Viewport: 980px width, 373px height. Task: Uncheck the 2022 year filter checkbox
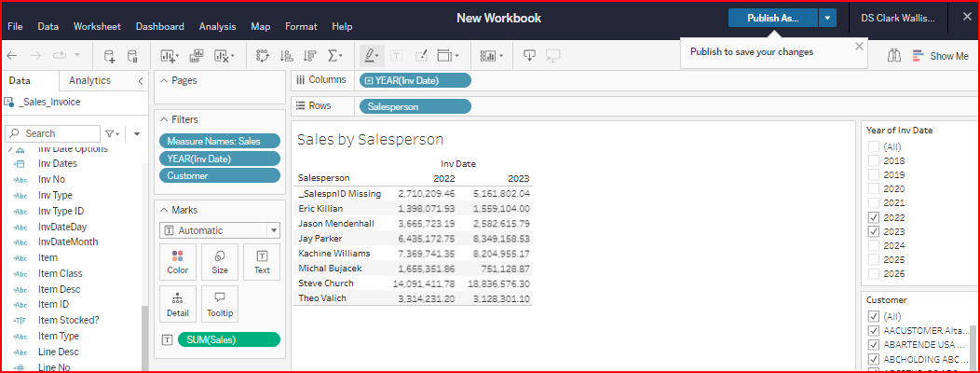click(x=873, y=217)
